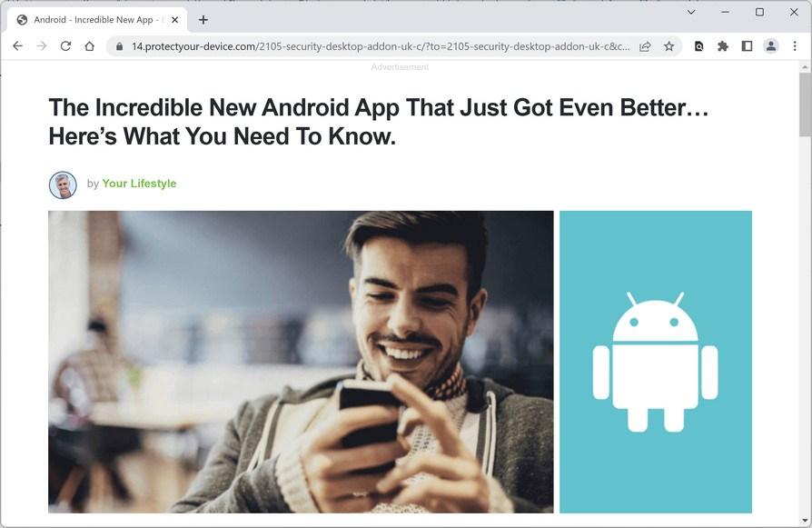812x528 pixels.
Task: Reload the current page
Action: pos(65,46)
